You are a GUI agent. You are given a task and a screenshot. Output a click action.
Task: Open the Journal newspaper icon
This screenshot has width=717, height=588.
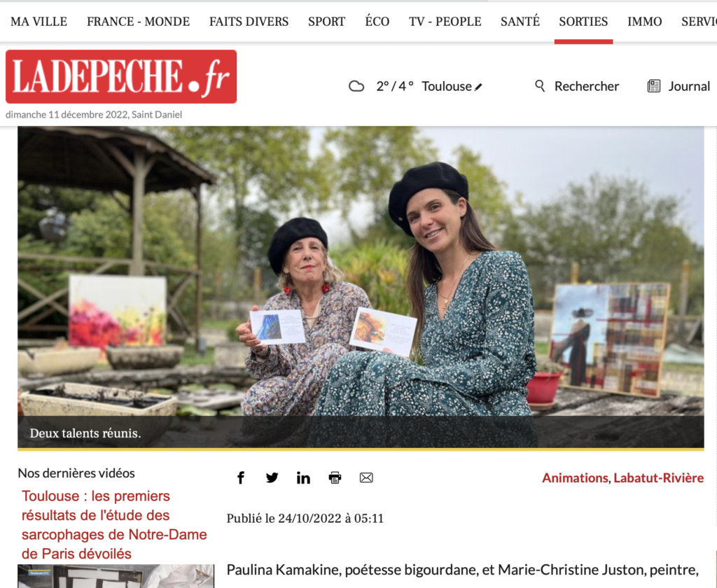click(654, 86)
